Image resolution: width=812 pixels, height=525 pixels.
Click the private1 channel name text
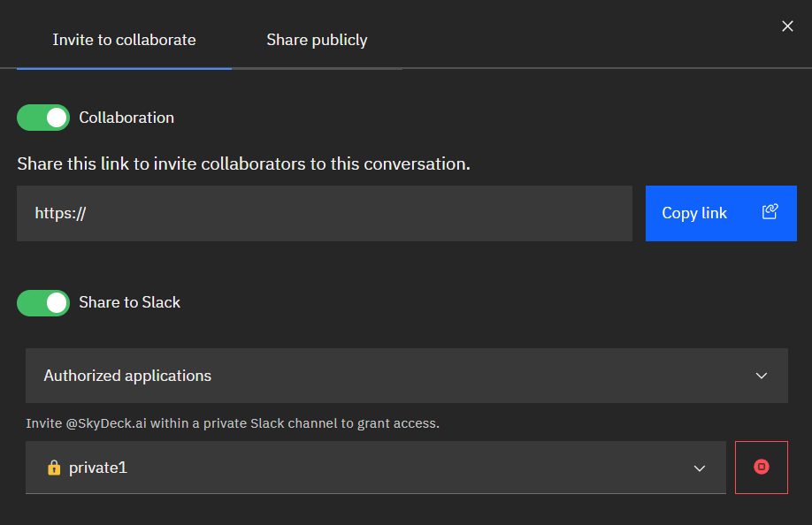click(x=98, y=468)
